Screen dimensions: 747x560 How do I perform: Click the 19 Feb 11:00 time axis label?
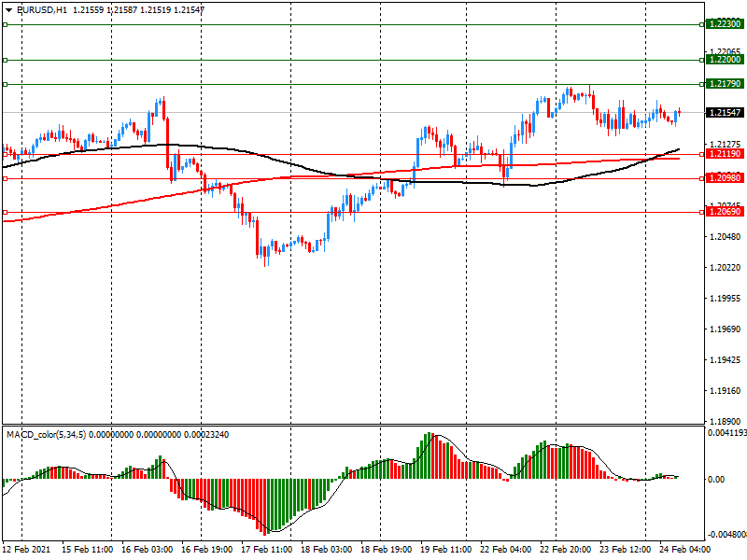point(446,551)
